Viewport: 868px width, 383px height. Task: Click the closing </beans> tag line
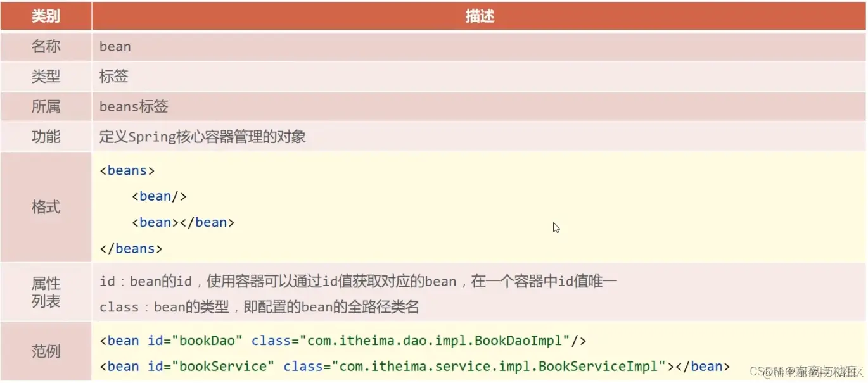[x=131, y=249]
